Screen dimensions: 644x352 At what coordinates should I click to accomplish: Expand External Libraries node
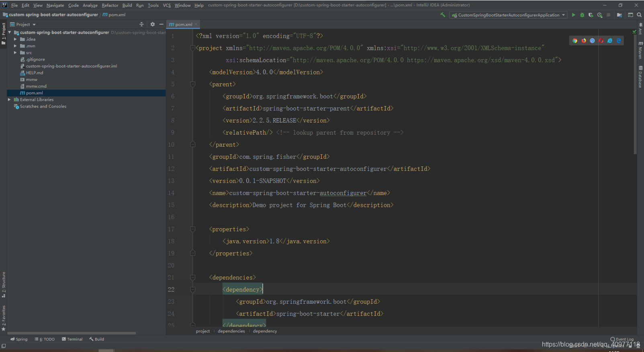click(9, 100)
